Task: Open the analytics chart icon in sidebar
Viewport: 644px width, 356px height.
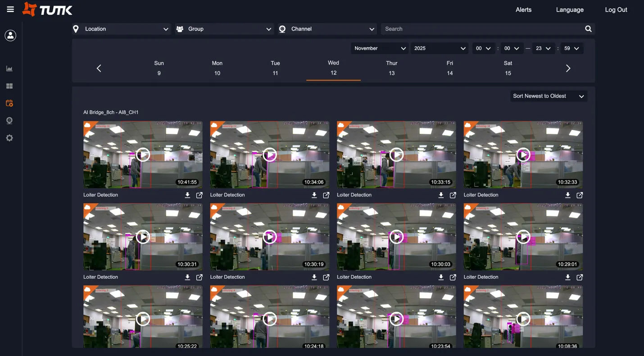Action: (x=9, y=68)
